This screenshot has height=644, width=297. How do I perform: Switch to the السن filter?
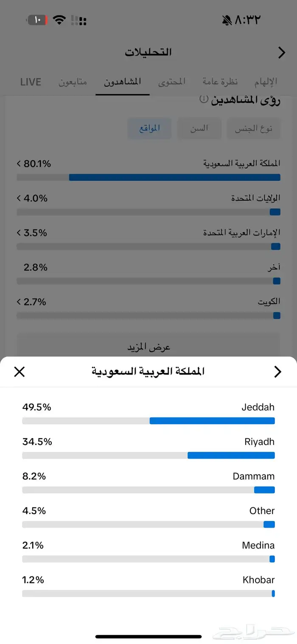pos(199,128)
